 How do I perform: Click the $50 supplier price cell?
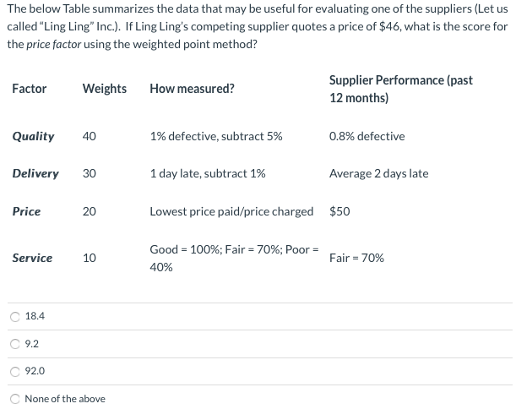[x=339, y=211]
